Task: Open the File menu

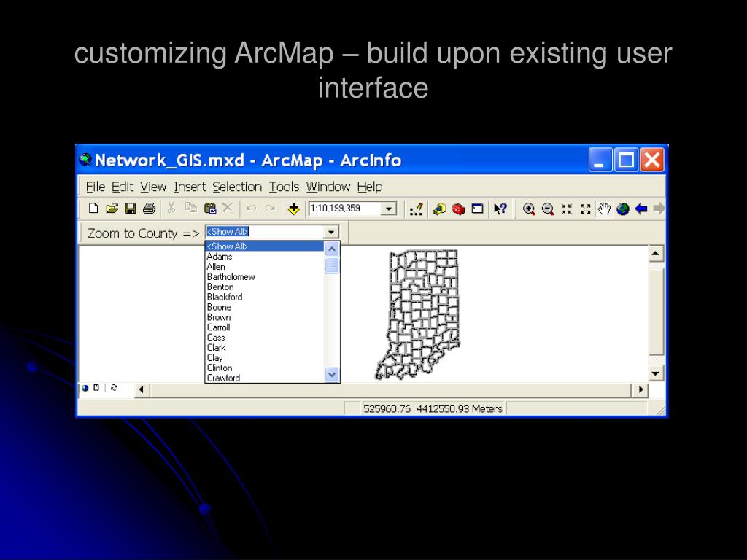Action: point(96,187)
